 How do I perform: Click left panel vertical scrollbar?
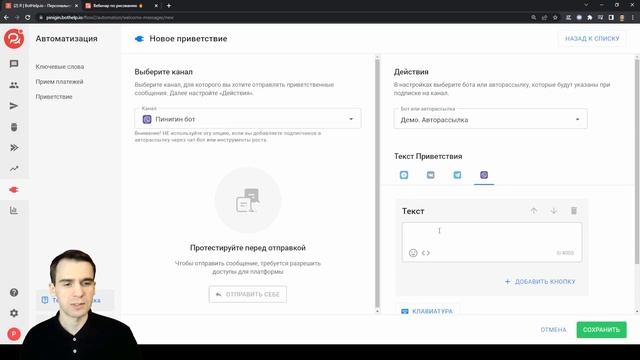click(377, 184)
